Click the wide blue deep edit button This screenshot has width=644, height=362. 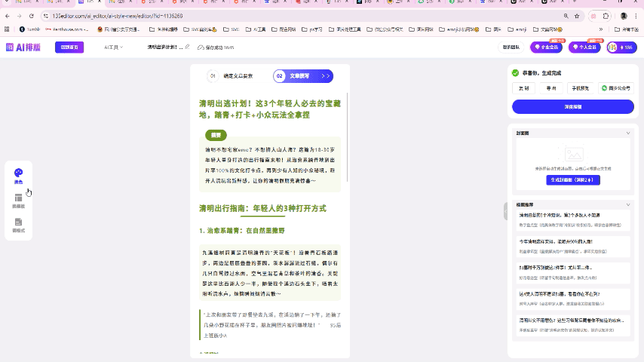point(573,107)
